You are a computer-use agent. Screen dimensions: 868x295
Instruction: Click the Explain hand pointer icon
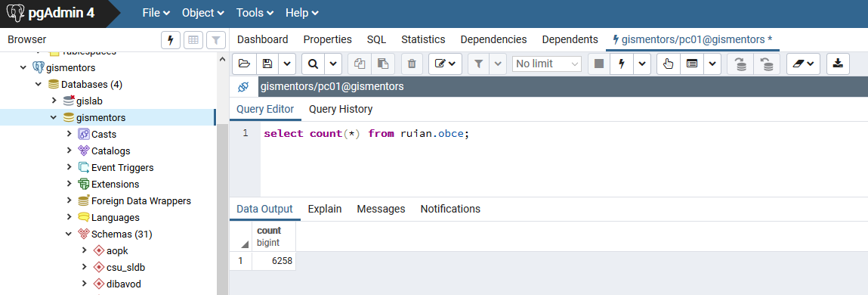[668, 64]
